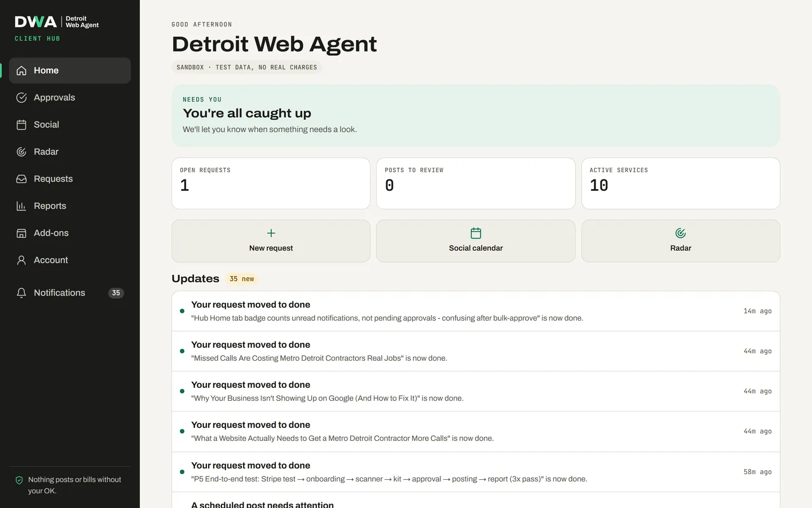Click the '35 new' updates badge
Screen dimensions: 812x508
242,279
